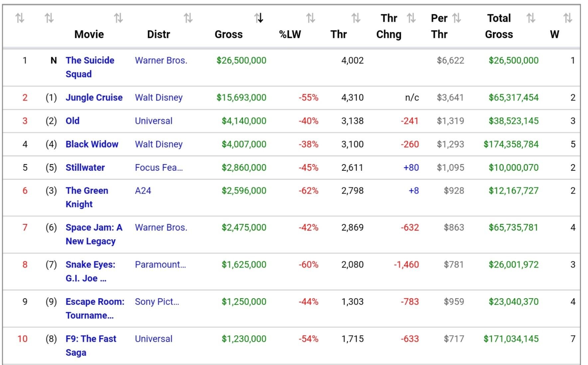Open The Green Knight movie link
This screenshot has width=588, height=365.
click(x=87, y=197)
